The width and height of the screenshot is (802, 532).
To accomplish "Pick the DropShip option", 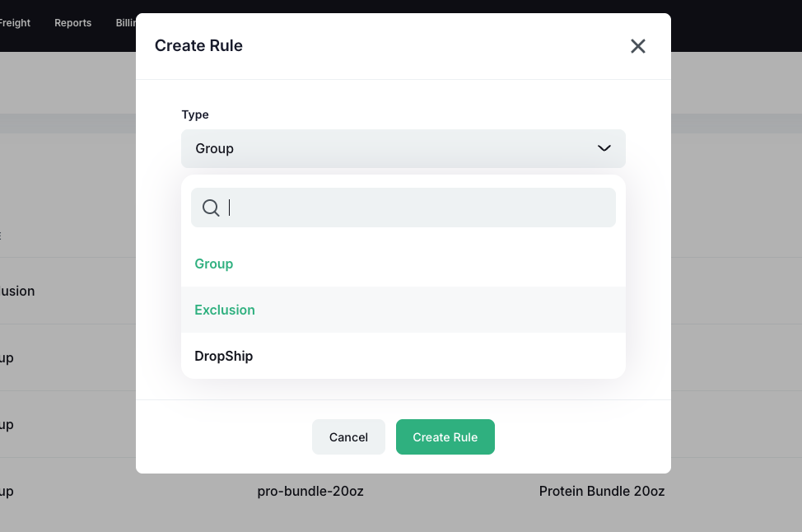I will [224, 356].
